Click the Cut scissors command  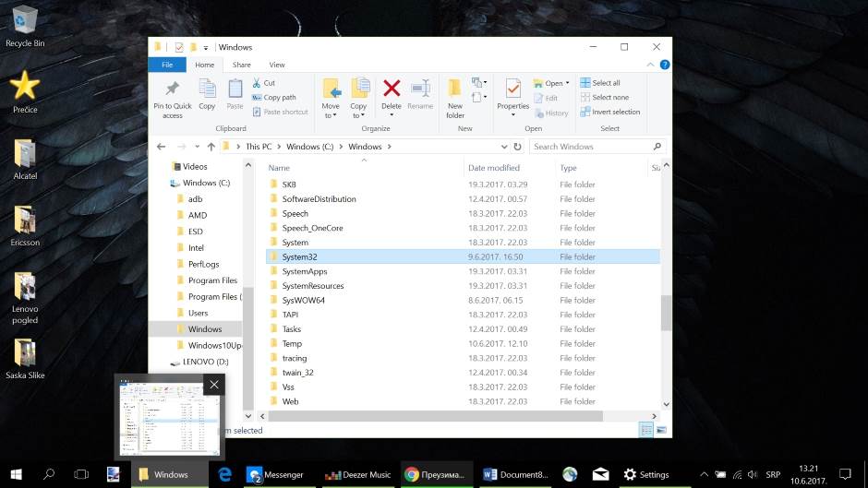click(x=268, y=83)
